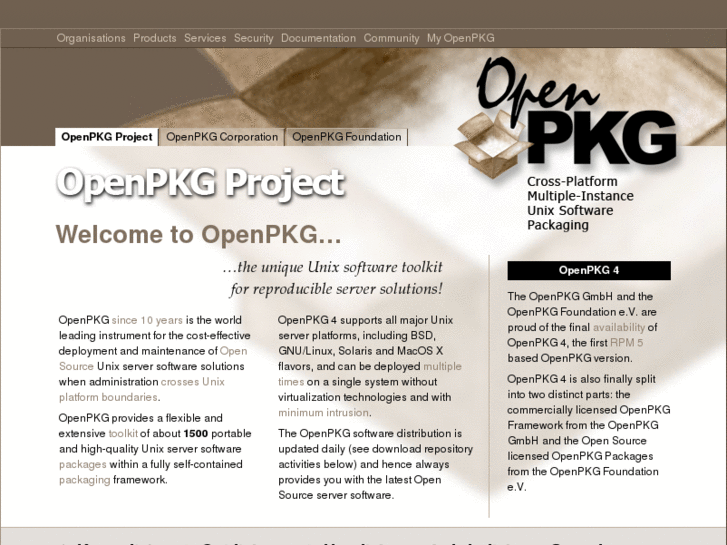Click the black 'OpenPKG 4' sidebar header
The image size is (727, 545).
pyautogui.click(x=589, y=270)
